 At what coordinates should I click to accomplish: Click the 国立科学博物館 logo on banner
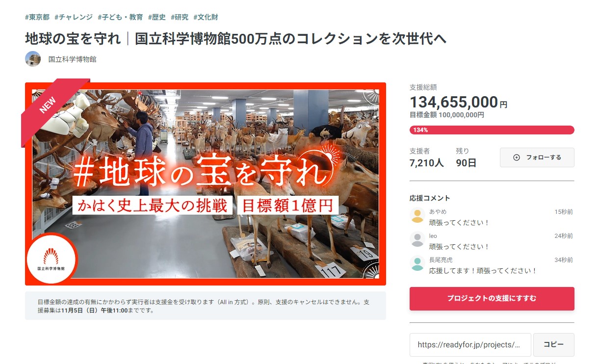click(51, 259)
